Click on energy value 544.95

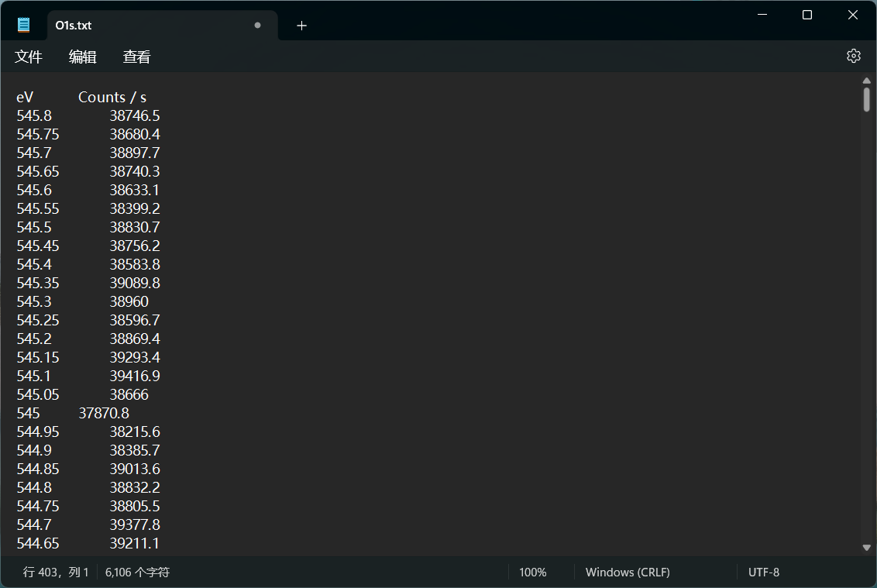(x=37, y=432)
